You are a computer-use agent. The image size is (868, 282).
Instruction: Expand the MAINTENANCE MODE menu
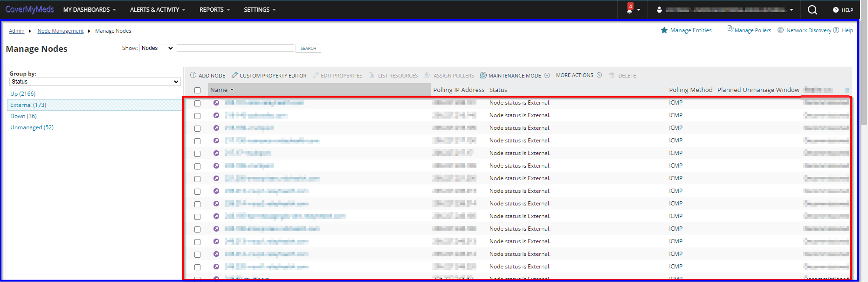click(515, 75)
